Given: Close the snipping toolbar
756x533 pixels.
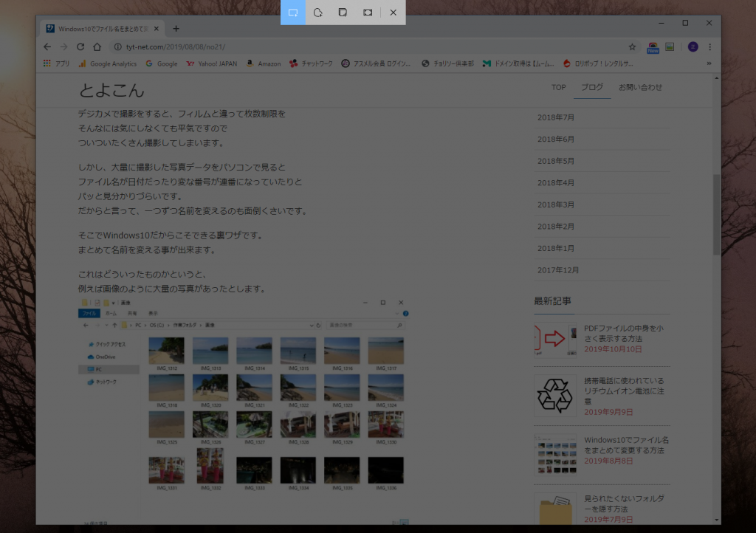Looking at the screenshot, I should 394,13.
